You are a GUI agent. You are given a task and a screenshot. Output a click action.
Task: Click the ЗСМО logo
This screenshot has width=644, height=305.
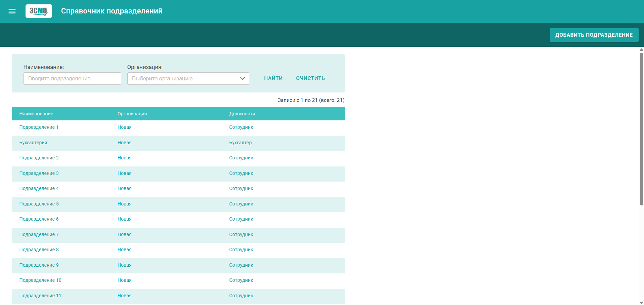click(39, 11)
